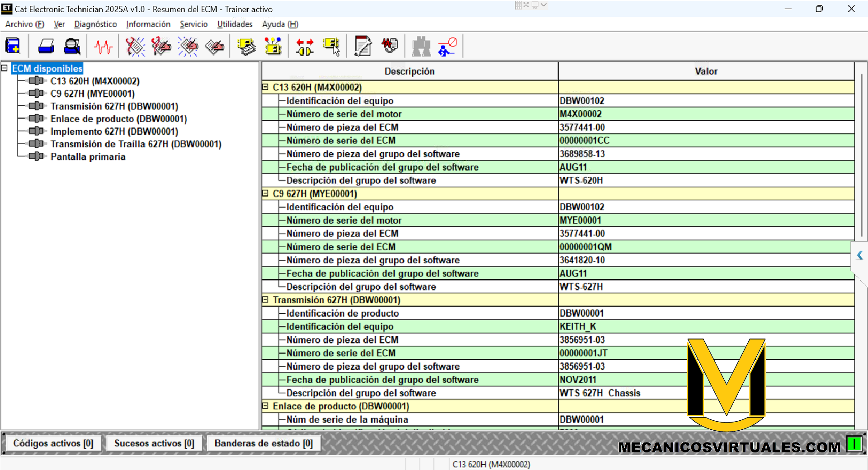Open the Diagnóstico menu

[x=95, y=24]
